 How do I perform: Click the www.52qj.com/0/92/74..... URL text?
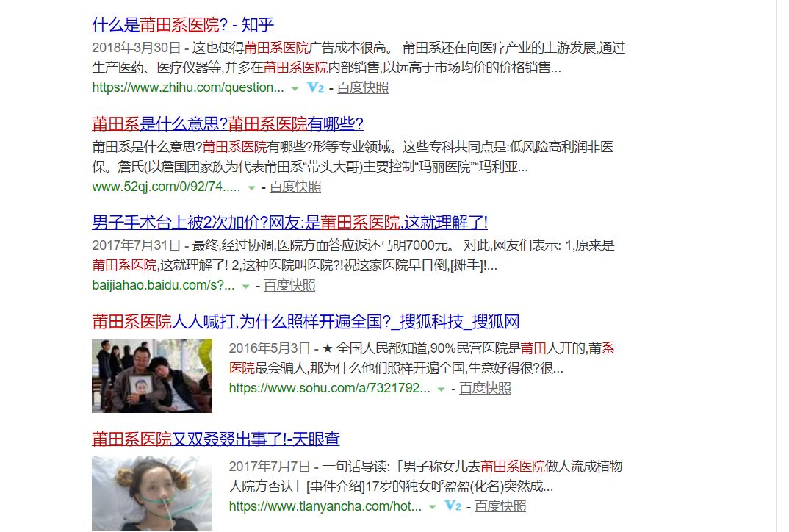167,187
